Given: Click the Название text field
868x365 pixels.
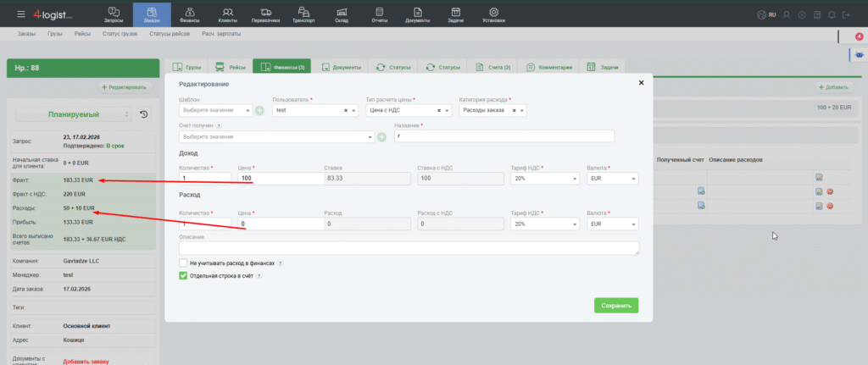Looking at the screenshot, I should 504,136.
